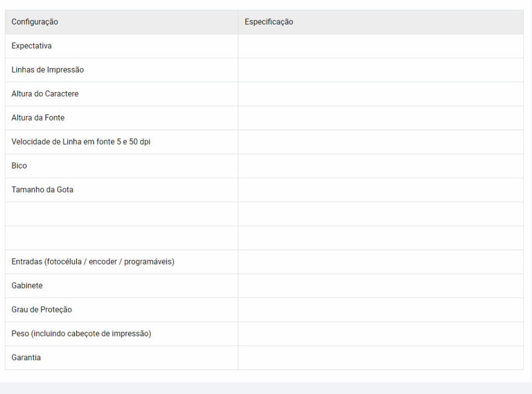
Task: Click empty Especificação cell beside Expectativa
Action: click(x=380, y=46)
